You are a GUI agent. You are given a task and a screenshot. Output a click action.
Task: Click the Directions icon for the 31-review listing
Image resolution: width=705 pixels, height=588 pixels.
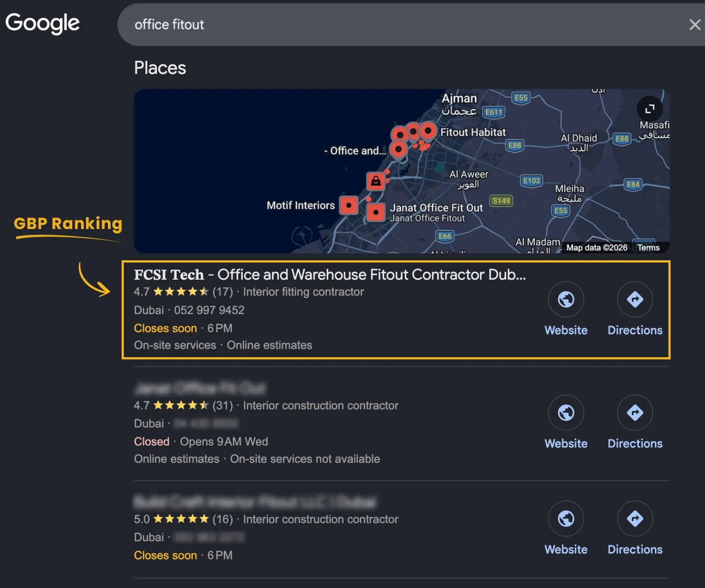(x=635, y=413)
